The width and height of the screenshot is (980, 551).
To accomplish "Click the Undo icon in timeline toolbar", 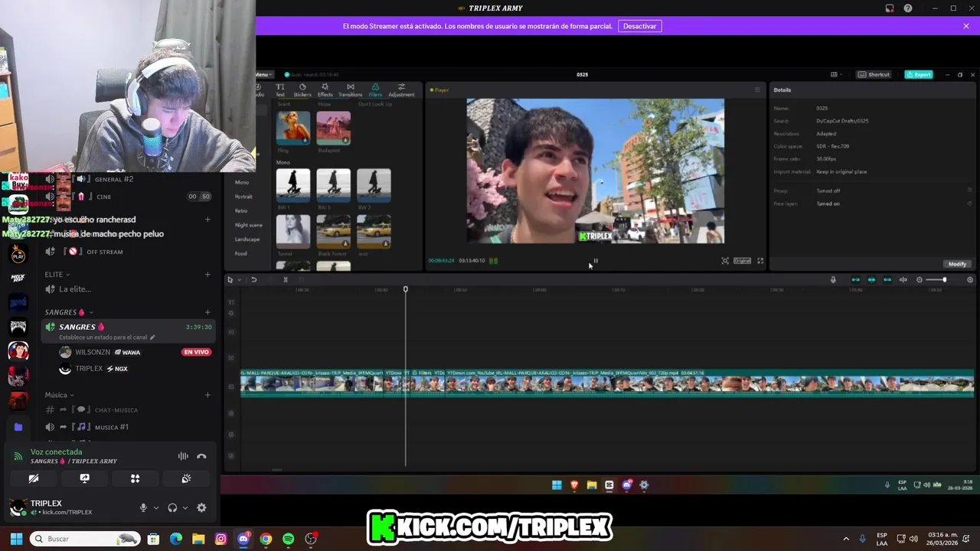I will tap(254, 279).
